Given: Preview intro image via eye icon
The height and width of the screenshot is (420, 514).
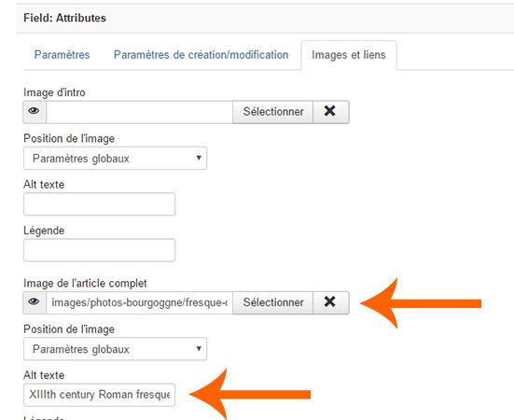Looking at the screenshot, I should pos(35,112).
